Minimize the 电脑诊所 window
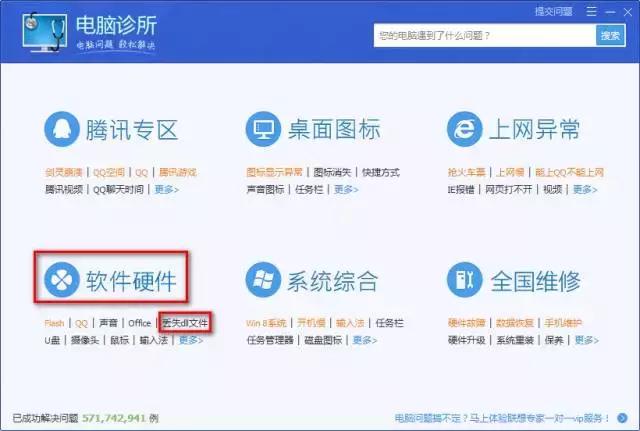This screenshot has height=431, width=640. coord(610,12)
